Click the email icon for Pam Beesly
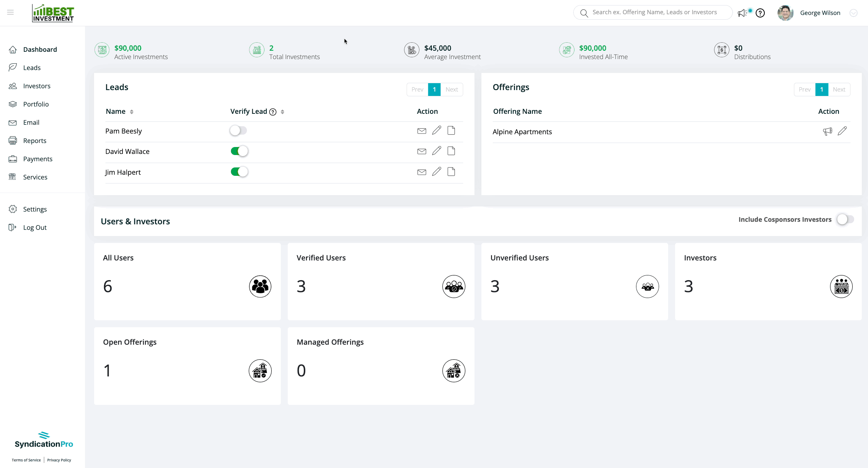Screen dimensions: 868x468 [422, 131]
